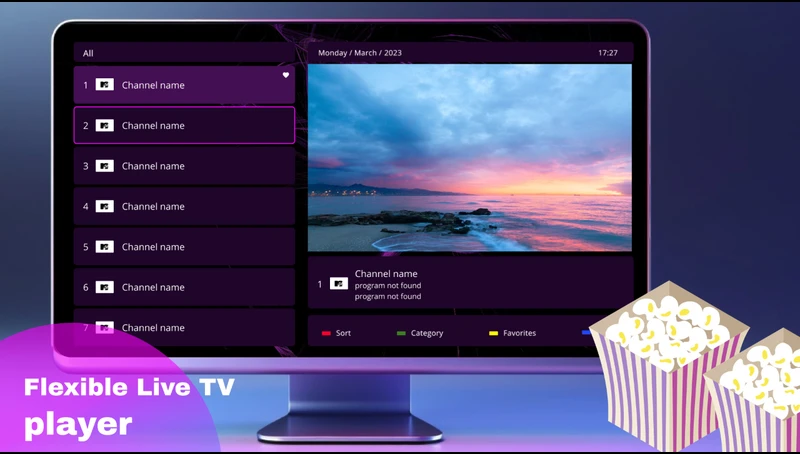Click MTV logo in now-playing info panel

click(x=339, y=284)
